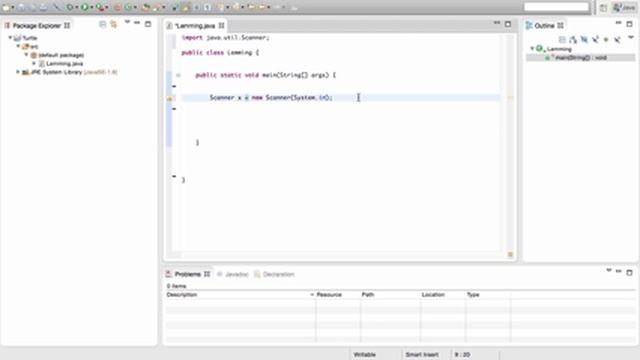This screenshot has height=360, width=640.
Task: Toggle Link with Editor in Package Explorer
Action: [x=113, y=24]
